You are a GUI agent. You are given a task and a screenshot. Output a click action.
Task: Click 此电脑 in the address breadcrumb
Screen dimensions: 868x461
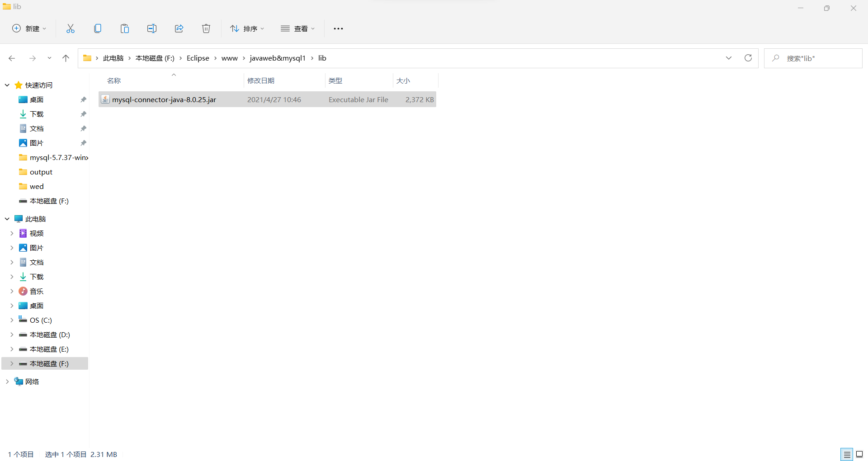coord(113,58)
